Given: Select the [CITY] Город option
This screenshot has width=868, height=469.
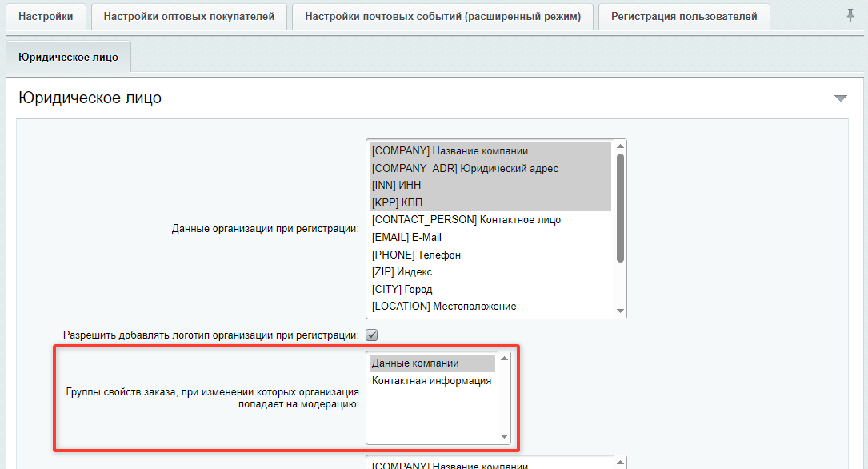Looking at the screenshot, I should [x=491, y=289].
